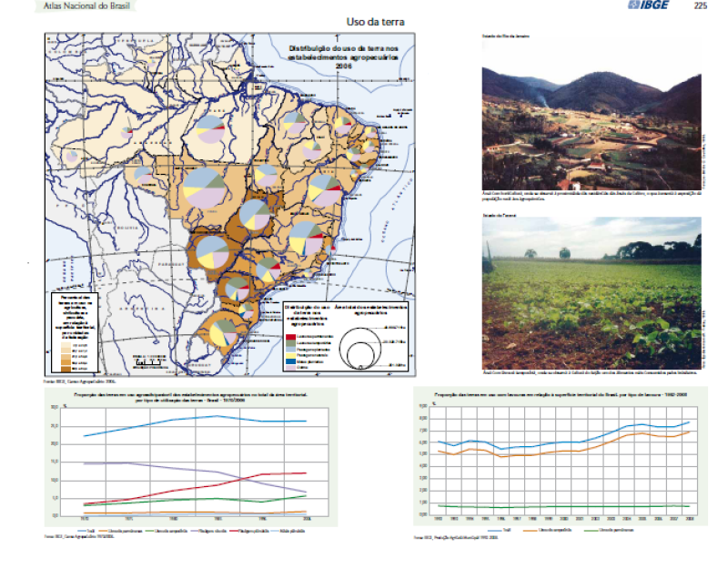The height and width of the screenshot is (569, 728).
Task: Open the Paraná bean field photo
Action: 591,293
